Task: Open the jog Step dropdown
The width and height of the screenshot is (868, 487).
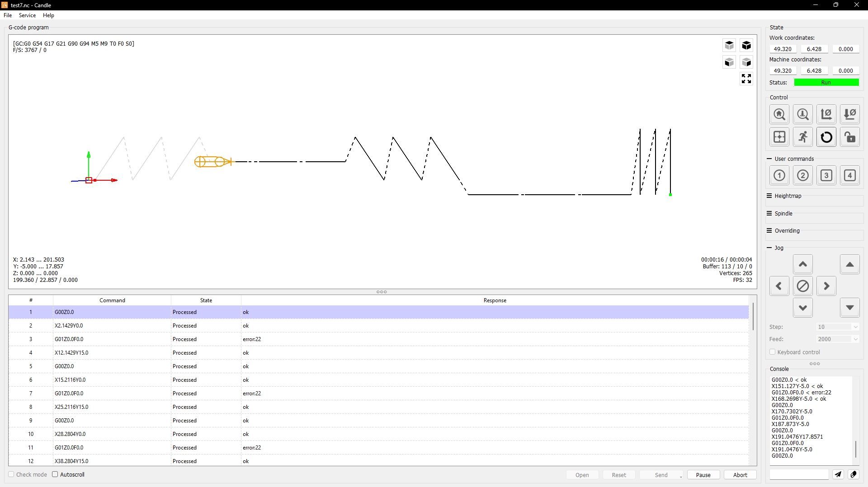Action: pos(837,327)
